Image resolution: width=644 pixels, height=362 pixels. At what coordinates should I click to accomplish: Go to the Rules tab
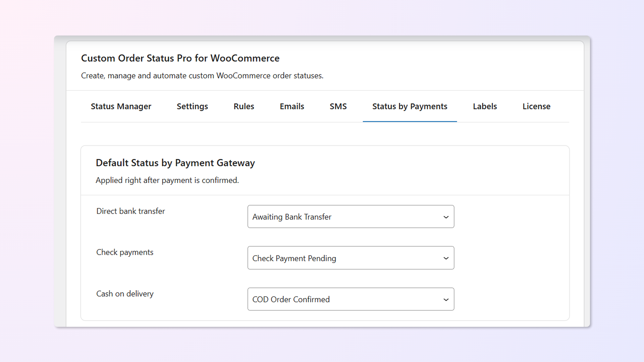pyautogui.click(x=244, y=106)
